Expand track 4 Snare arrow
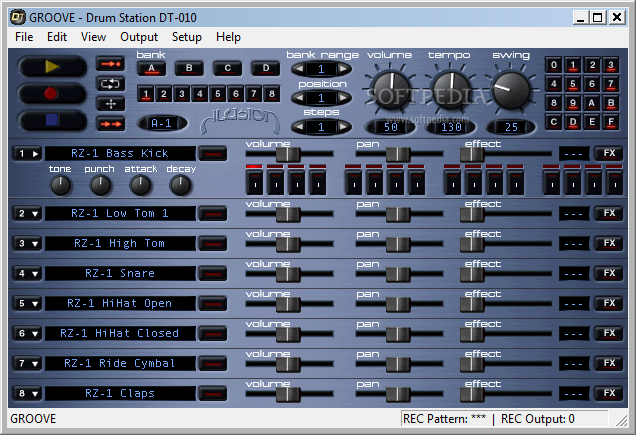Viewport: 636px width, 435px height. click(x=27, y=273)
